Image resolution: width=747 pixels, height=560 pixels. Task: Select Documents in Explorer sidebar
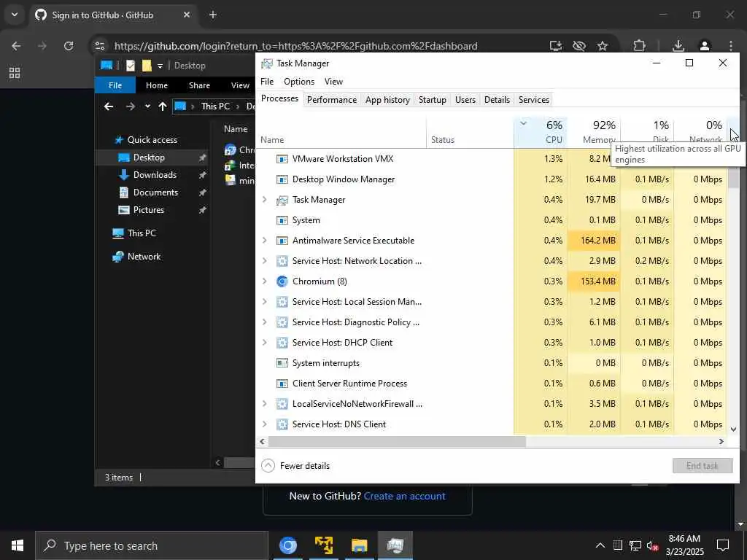click(155, 192)
